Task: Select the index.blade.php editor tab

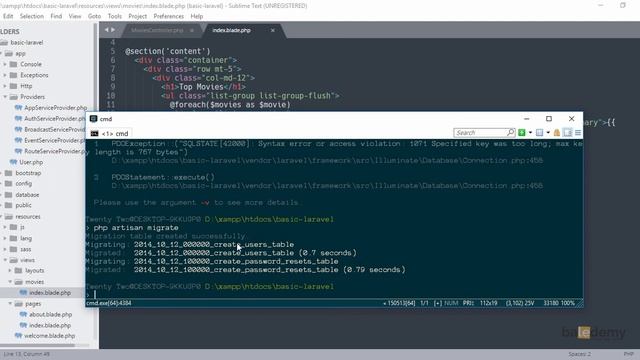Action: (231, 30)
